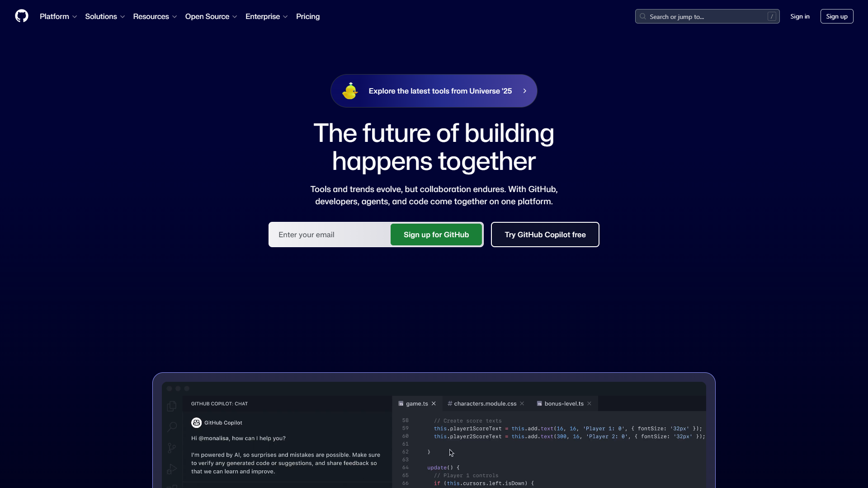Close the game.ts editor tab
868x488 pixels.
tap(434, 404)
